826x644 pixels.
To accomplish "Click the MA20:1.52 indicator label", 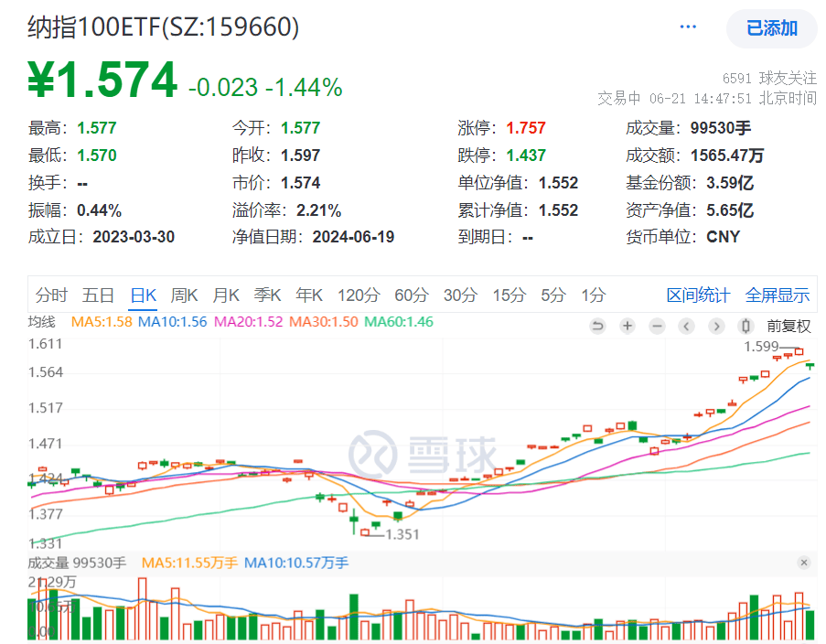I will coord(248,321).
